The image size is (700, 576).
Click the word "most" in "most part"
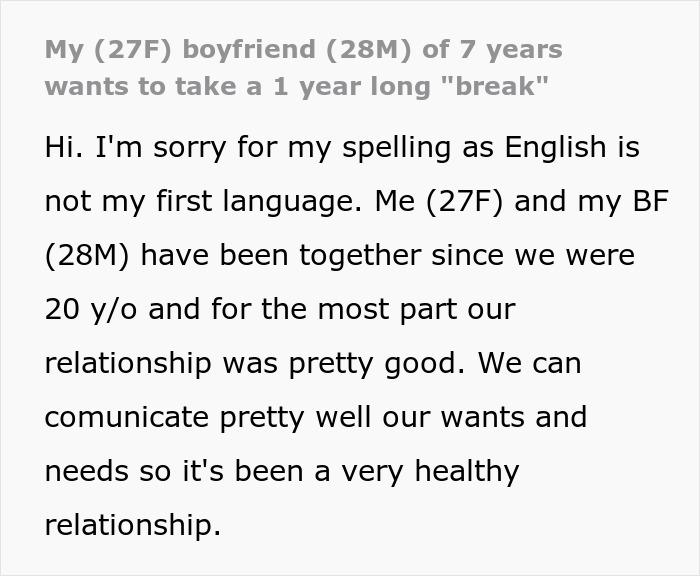coord(353,309)
